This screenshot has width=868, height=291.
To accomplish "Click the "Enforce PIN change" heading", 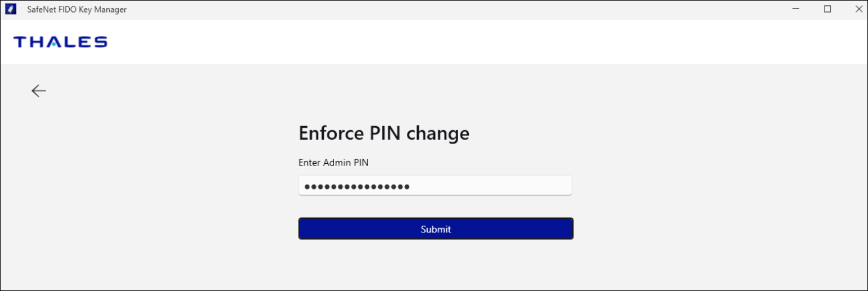I will [x=384, y=133].
